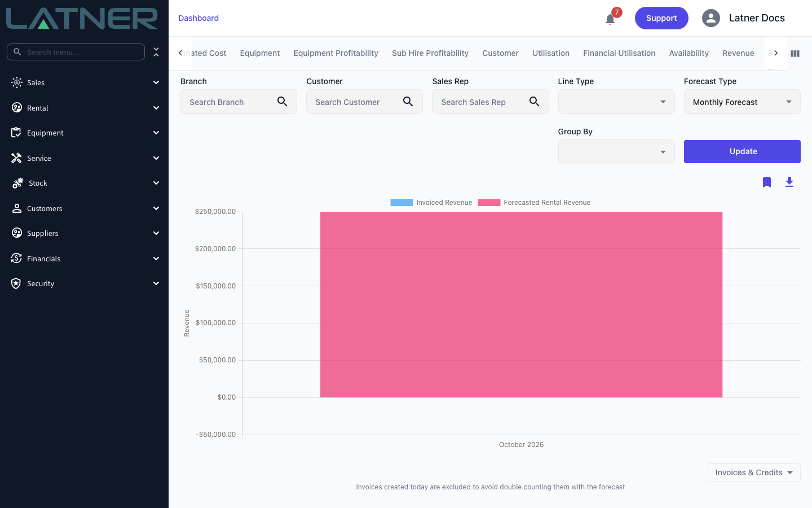
Task: Download the chart via the download icon
Action: (789, 182)
